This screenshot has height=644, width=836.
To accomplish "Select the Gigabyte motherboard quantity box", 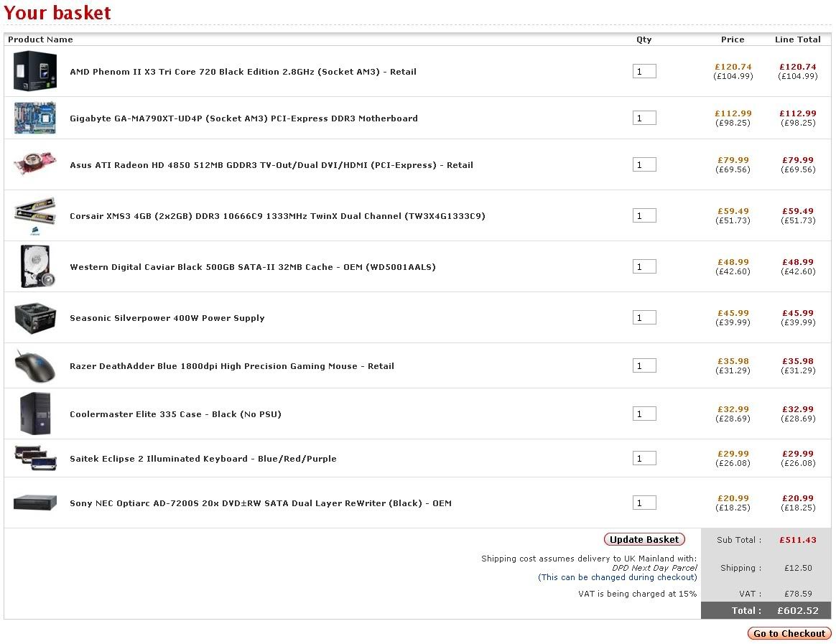I will coord(644,118).
